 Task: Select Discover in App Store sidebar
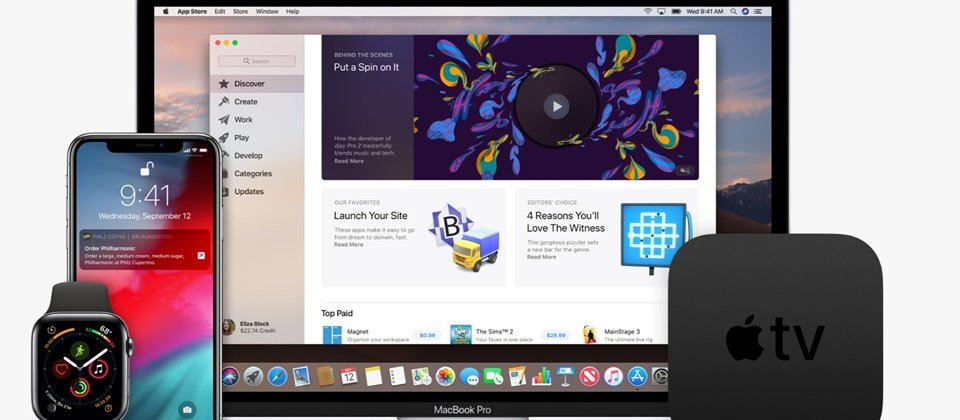257,84
